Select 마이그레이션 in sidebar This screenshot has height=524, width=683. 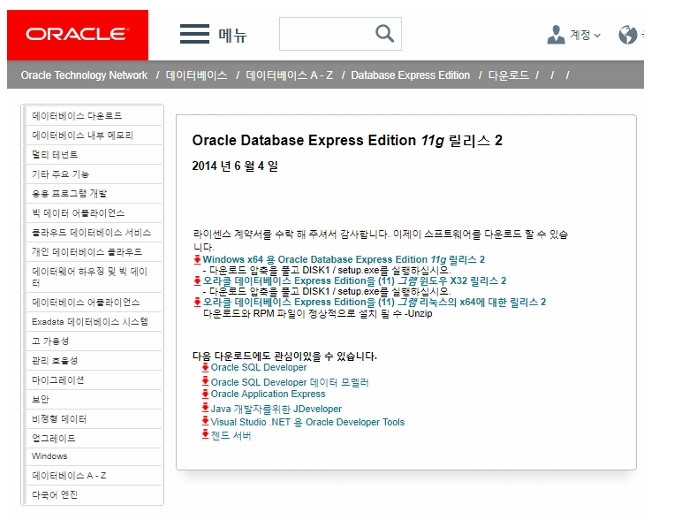pyautogui.click(x=94, y=380)
